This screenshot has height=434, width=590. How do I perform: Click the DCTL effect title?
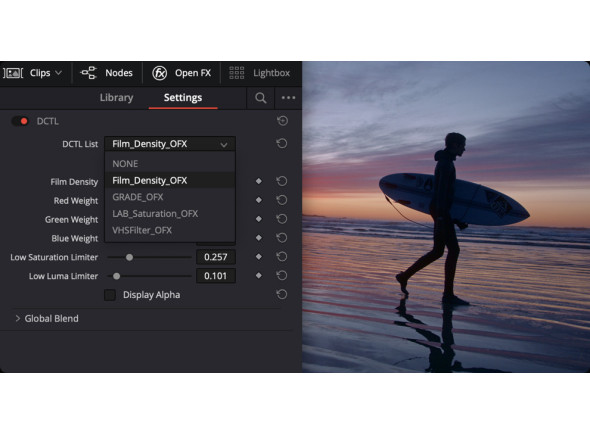pos(47,121)
